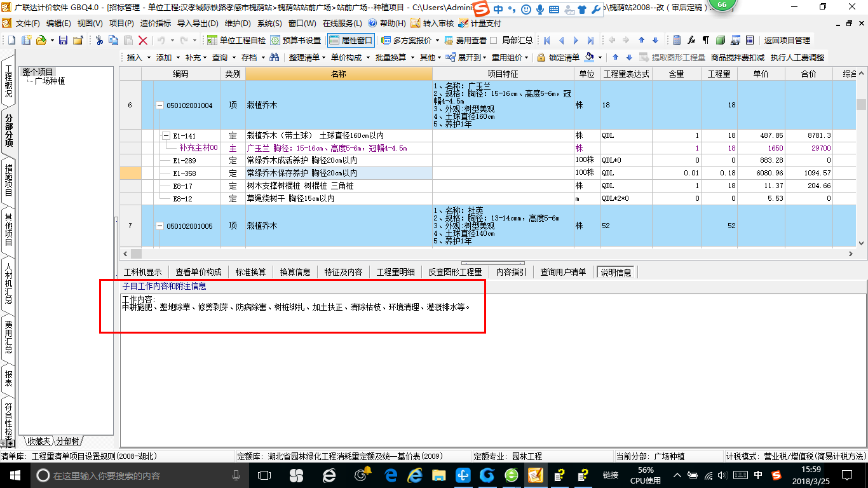Image resolution: width=868 pixels, height=488 pixels.
Task: Open 单位工程自检 self-check tool
Action: [x=236, y=40]
